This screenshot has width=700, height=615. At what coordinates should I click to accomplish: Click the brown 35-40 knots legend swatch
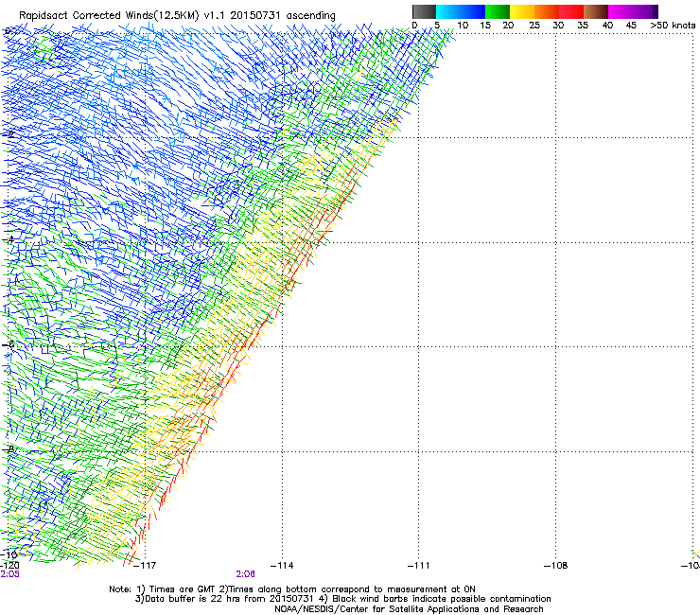(x=596, y=11)
